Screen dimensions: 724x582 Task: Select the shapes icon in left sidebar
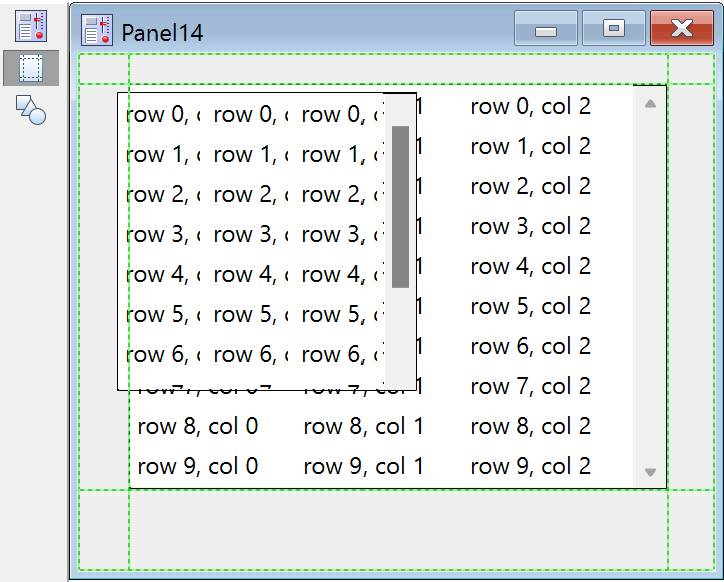(31, 109)
